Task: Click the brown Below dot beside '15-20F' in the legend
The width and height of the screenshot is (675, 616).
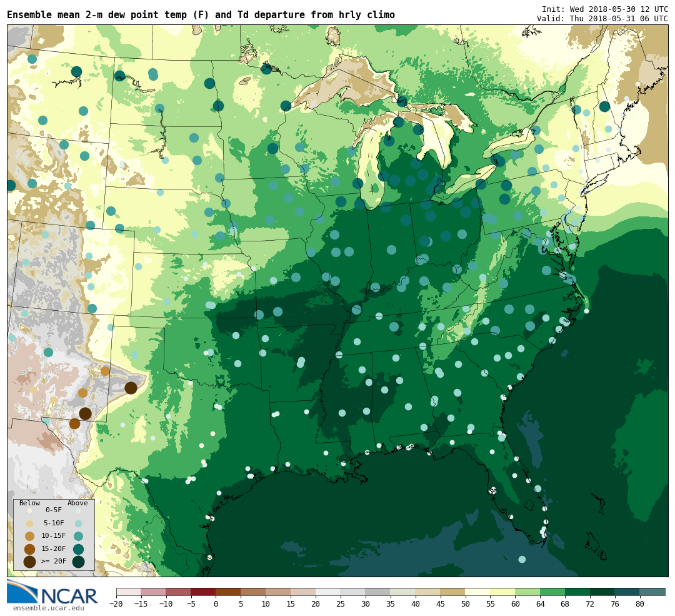Action: (x=30, y=549)
